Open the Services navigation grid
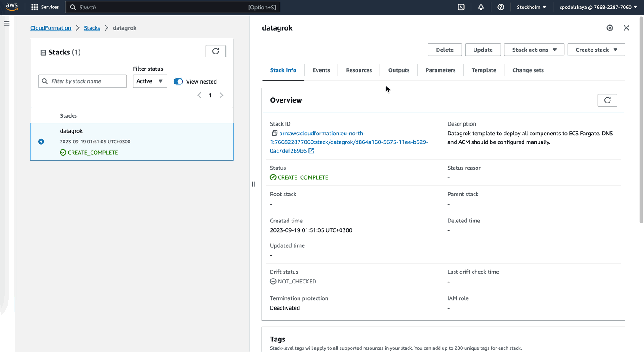The height and width of the screenshot is (352, 644). (34, 7)
